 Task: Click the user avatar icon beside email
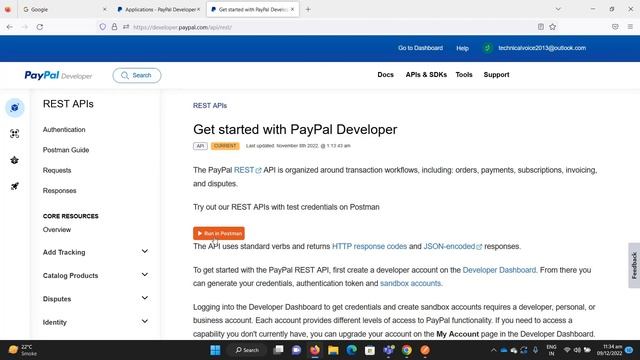(x=487, y=48)
